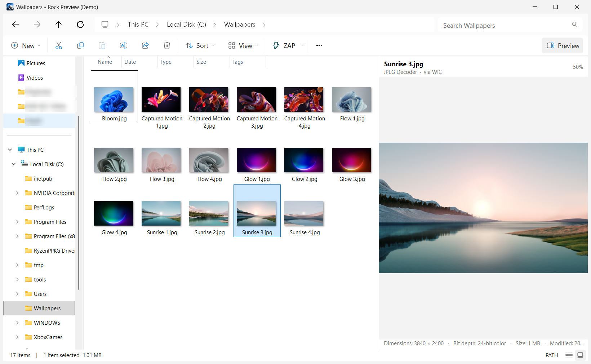
Task: Open the ZAP dropdown arrow
Action: pyautogui.click(x=303, y=45)
